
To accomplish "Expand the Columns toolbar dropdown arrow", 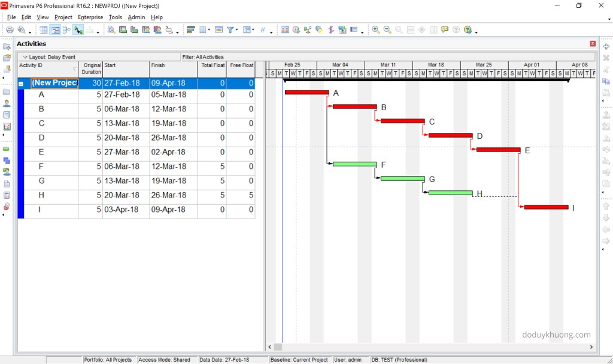I will (x=208, y=29).
